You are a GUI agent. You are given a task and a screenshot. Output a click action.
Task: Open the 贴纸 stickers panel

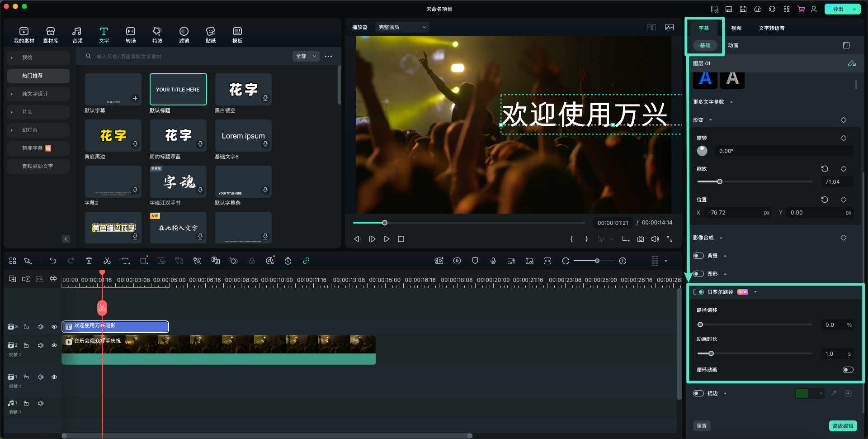210,35
